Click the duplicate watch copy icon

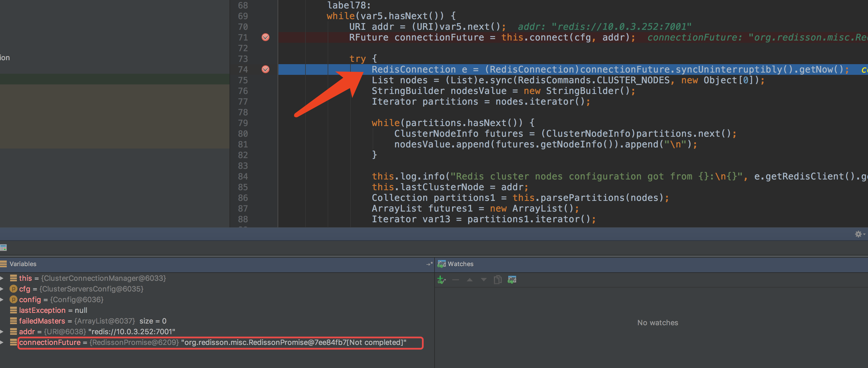pos(498,280)
